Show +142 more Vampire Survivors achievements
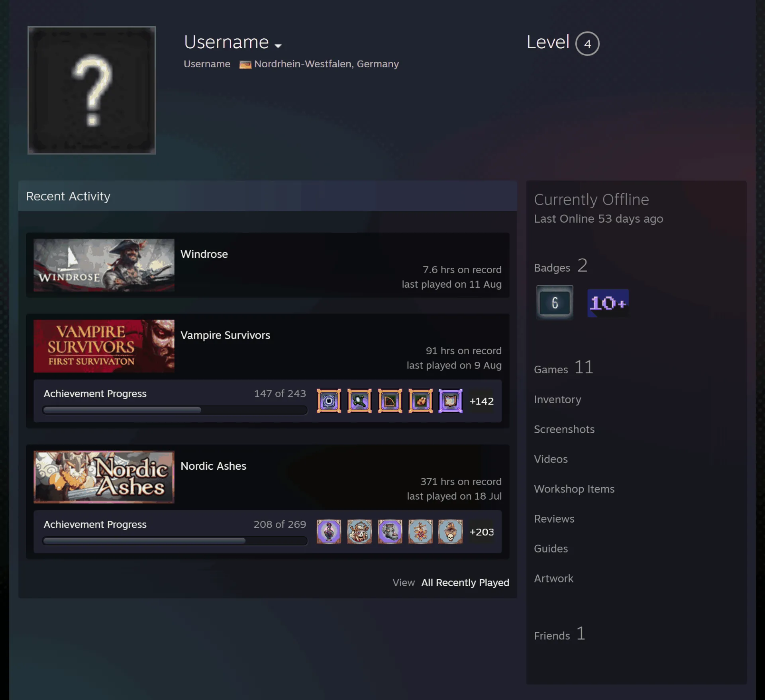The image size is (765, 700). coord(481,401)
